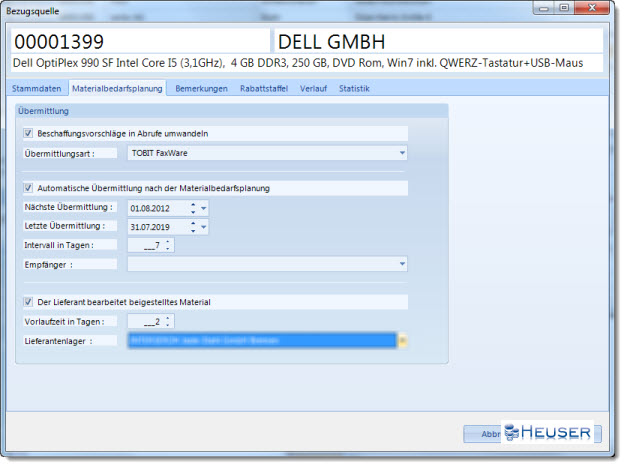Click the Übermittlung group header
This screenshot has width=625, height=467.
[x=232, y=111]
